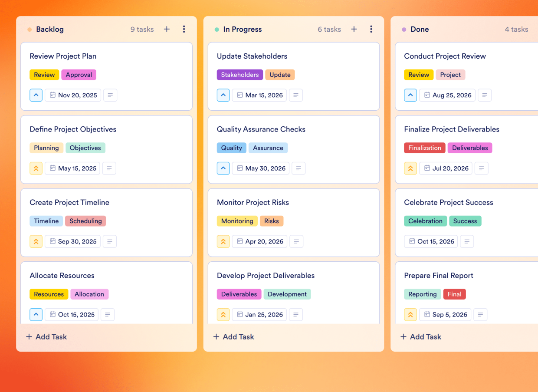This screenshot has width=538, height=392.
Task: Click Add Task at the bottom of Backlog
Action: [x=46, y=336]
